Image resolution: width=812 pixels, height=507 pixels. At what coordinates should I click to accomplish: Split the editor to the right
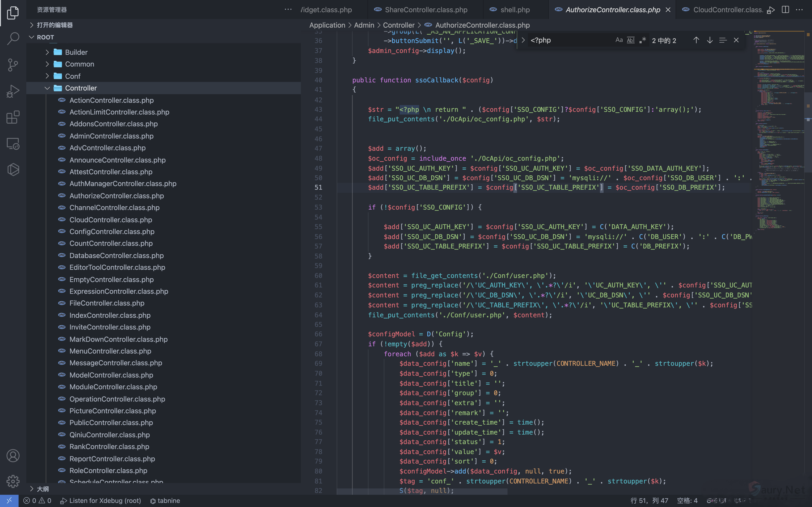coord(785,10)
